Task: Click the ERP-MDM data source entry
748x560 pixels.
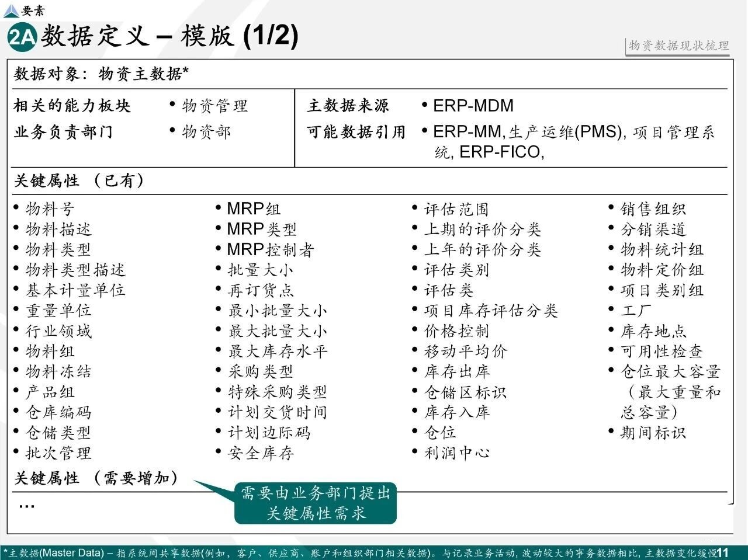Action: click(x=473, y=106)
